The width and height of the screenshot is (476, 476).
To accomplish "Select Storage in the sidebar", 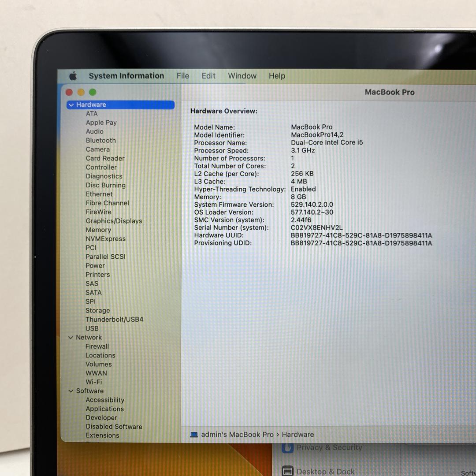I will tap(97, 310).
